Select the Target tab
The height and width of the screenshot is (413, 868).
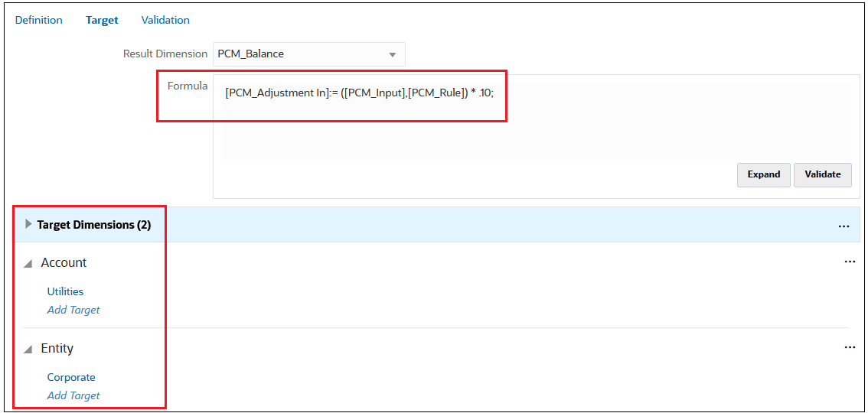click(102, 20)
